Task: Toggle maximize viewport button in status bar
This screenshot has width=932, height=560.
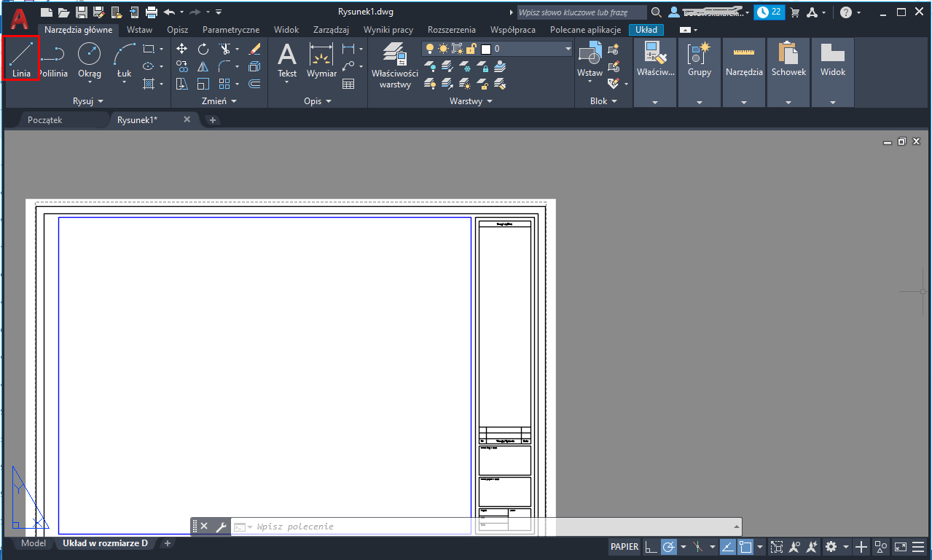Action: point(777,547)
